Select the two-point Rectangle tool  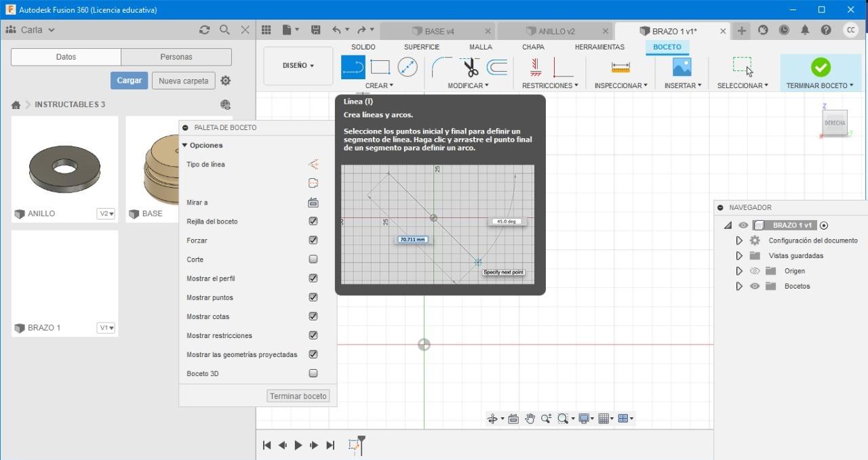pyautogui.click(x=380, y=67)
